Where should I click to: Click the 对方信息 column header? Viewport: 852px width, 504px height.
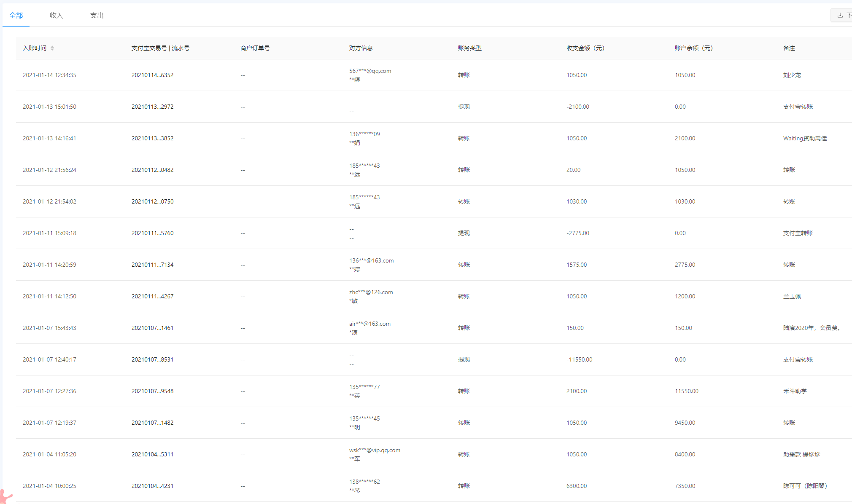[361, 48]
